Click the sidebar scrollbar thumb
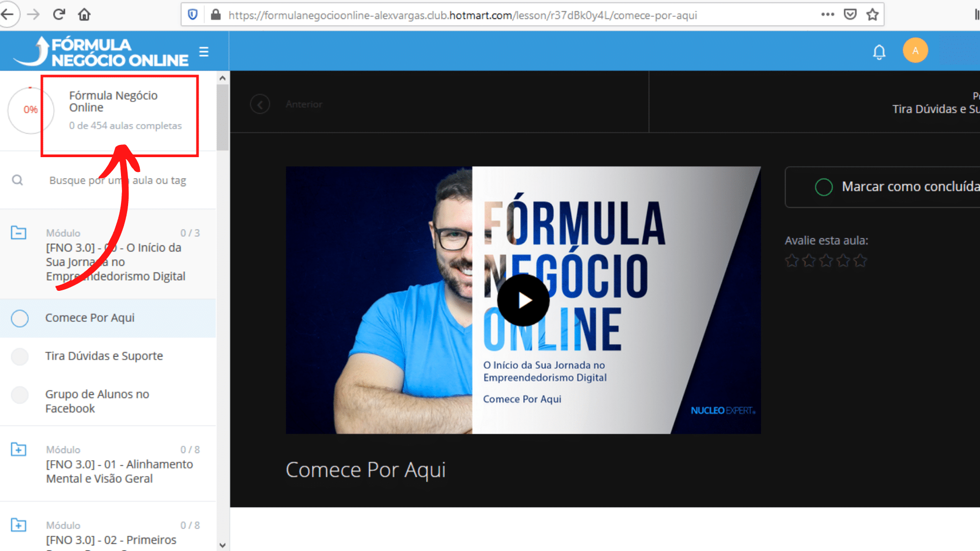Viewport: 980px width, 551px height. [x=222, y=117]
